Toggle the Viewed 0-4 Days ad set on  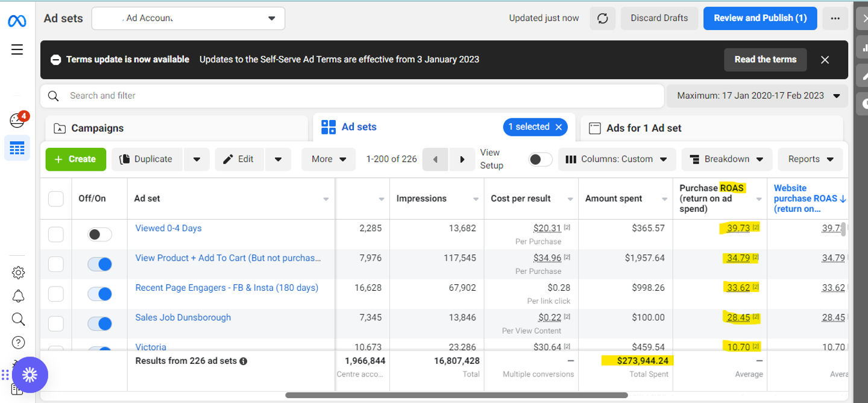(x=99, y=234)
